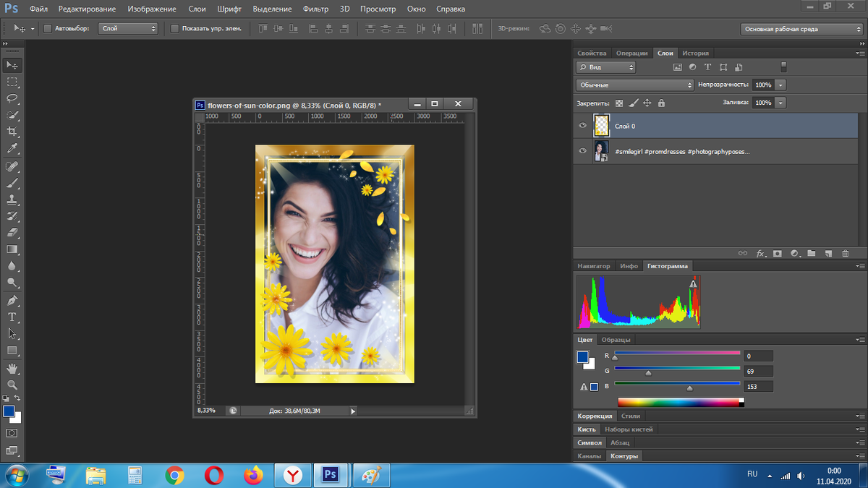Hide the #smilegirl layer
This screenshot has height=488, width=868.
tap(582, 151)
